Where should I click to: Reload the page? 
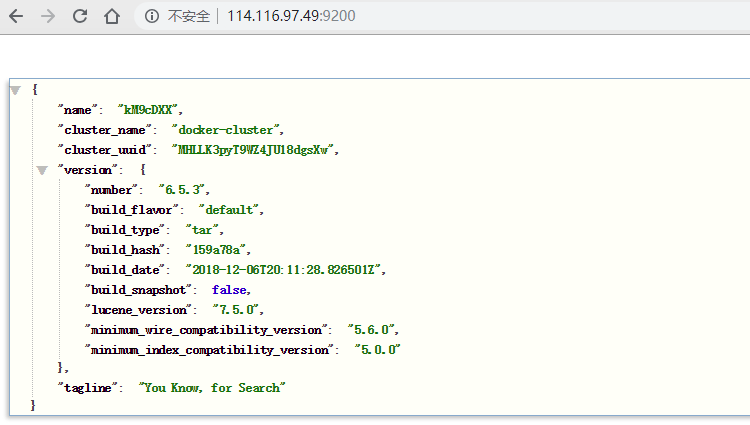click(80, 16)
